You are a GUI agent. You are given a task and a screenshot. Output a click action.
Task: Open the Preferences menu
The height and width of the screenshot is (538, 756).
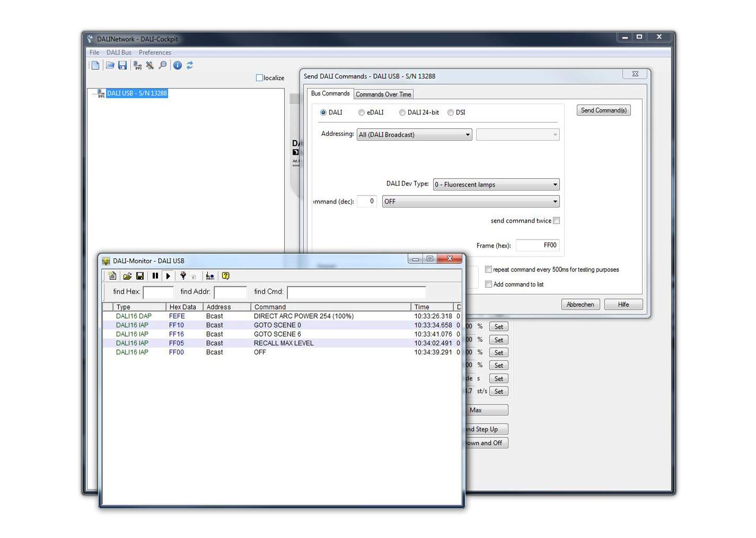click(x=155, y=52)
